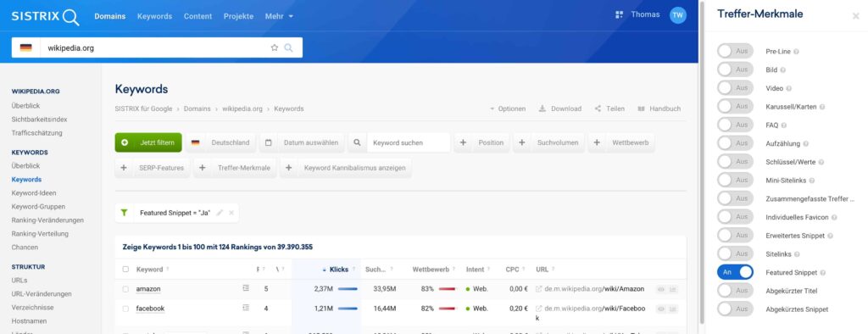Click the eye icon in the amazon row
Screen dimensions: 868x334
coord(661,289)
